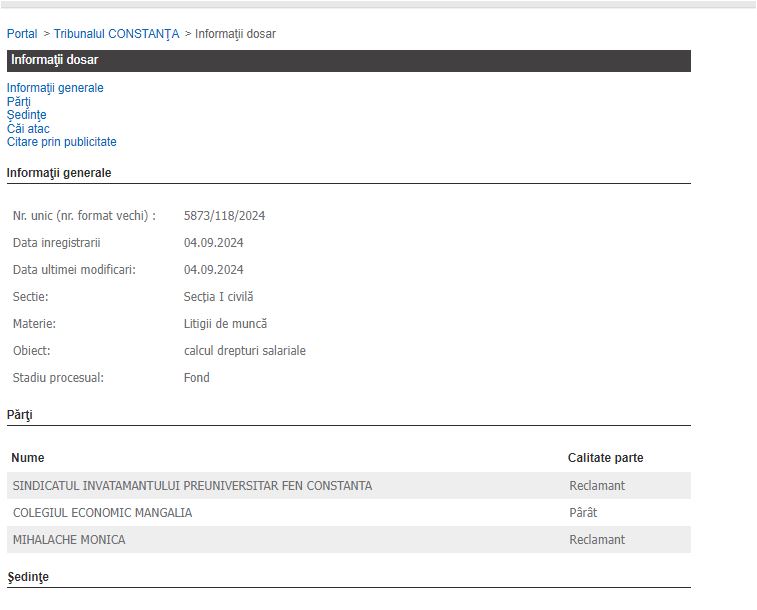Click the Citare prin publicitate link
Screen dimensions: 757x610
click(61, 142)
